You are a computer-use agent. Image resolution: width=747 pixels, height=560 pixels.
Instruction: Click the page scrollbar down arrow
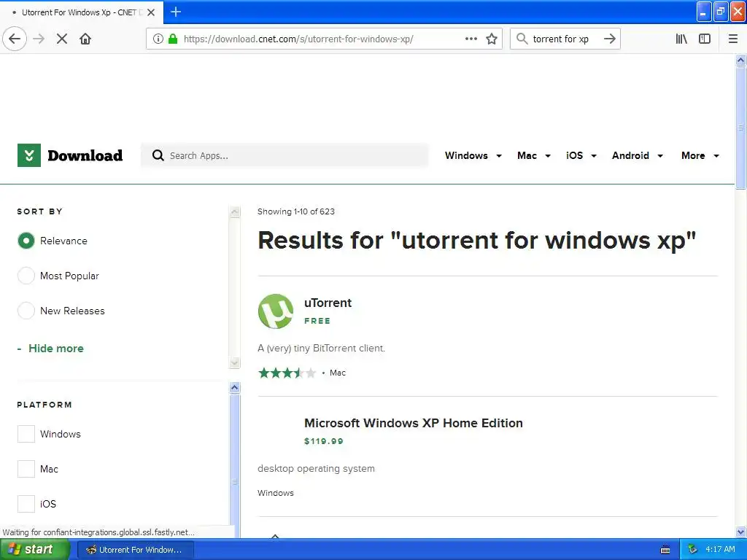pyautogui.click(x=741, y=532)
